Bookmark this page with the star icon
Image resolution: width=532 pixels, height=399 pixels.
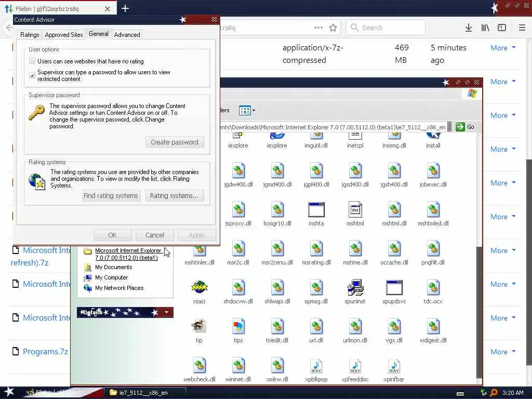point(333,28)
